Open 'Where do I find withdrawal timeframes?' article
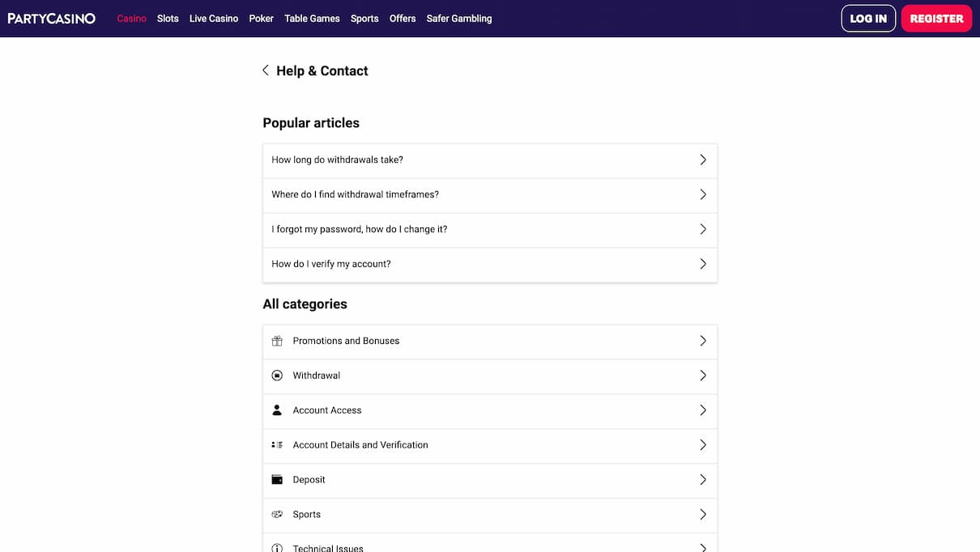980x552 pixels. 355,194
